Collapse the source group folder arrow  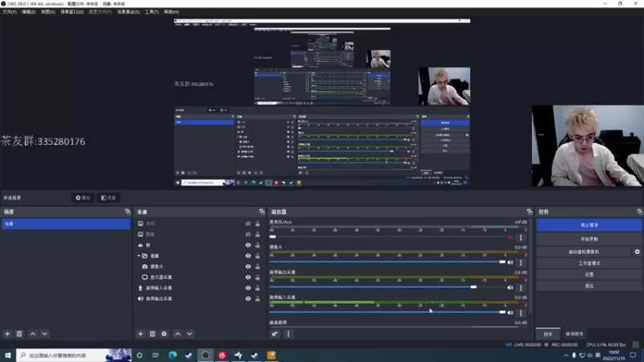[x=138, y=256]
